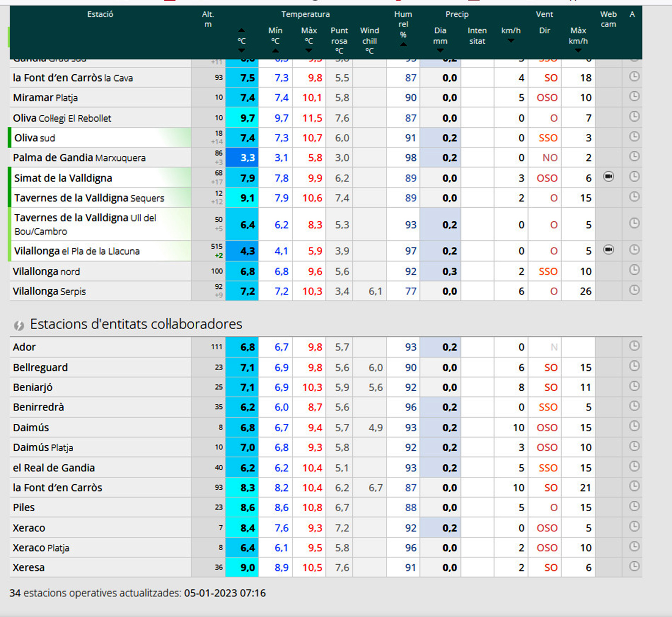
Task: Open station Piles
Action: 24,507
